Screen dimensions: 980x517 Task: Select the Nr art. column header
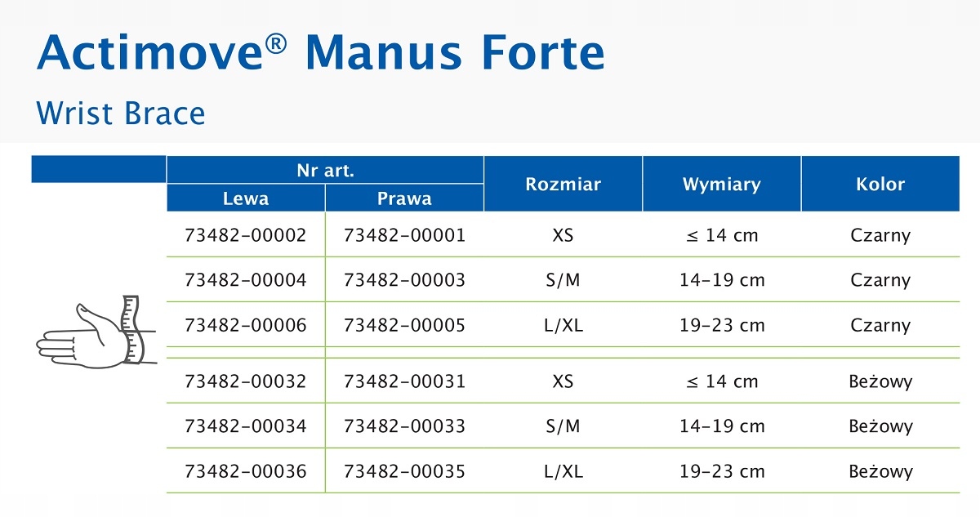click(325, 170)
